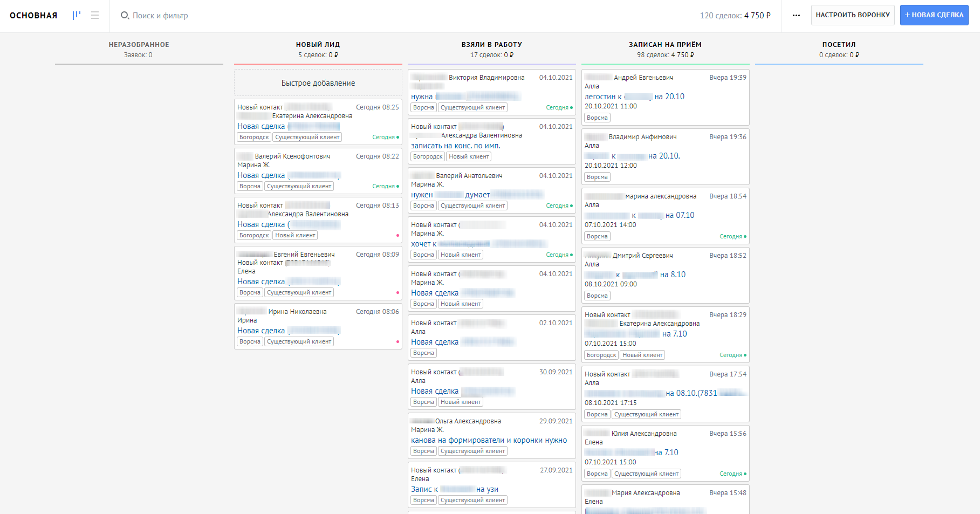Click contact name Валерий Анатольевич
The width and height of the screenshot is (980, 514).
(469, 176)
